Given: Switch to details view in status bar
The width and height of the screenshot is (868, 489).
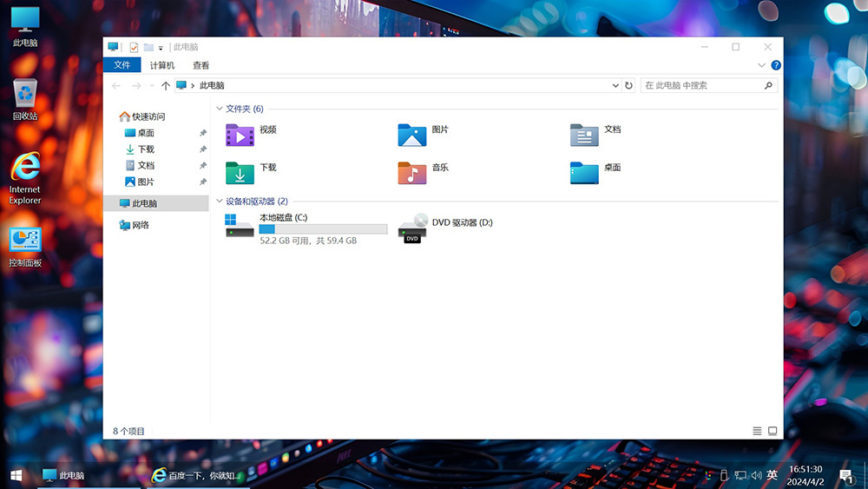Looking at the screenshot, I should pyautogui.click(x=757, y=431).
